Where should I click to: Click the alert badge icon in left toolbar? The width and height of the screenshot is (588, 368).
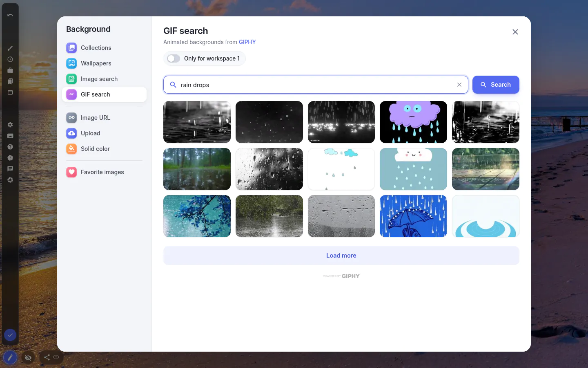[10, 158]
